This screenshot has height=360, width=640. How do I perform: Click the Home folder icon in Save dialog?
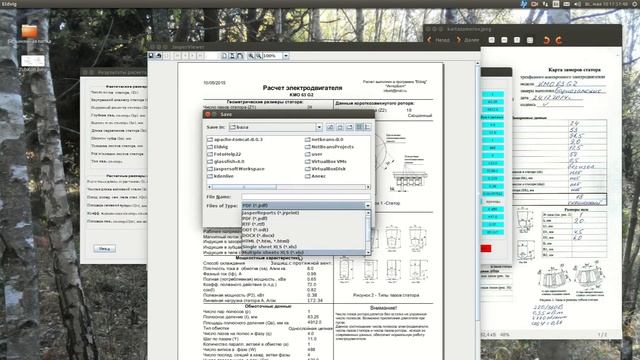pos(340,127)
